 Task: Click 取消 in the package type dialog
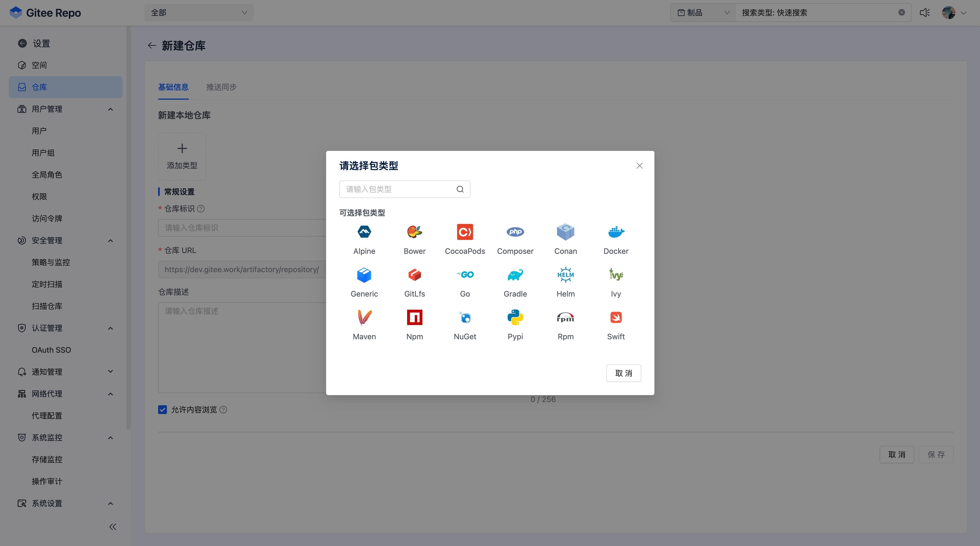624,373
